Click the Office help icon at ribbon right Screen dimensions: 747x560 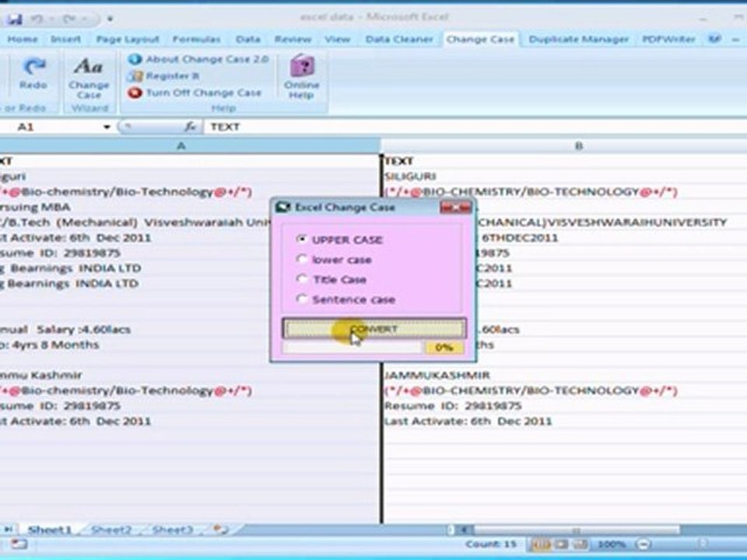point(714,39)
